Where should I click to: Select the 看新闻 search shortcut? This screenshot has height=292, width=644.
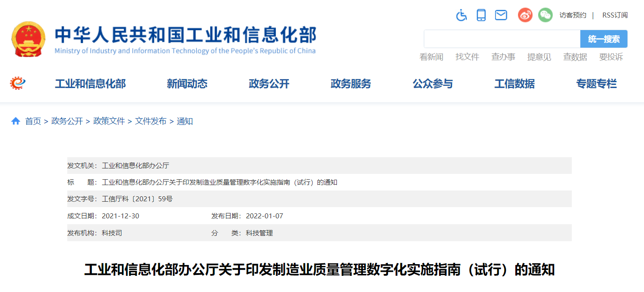431,57
